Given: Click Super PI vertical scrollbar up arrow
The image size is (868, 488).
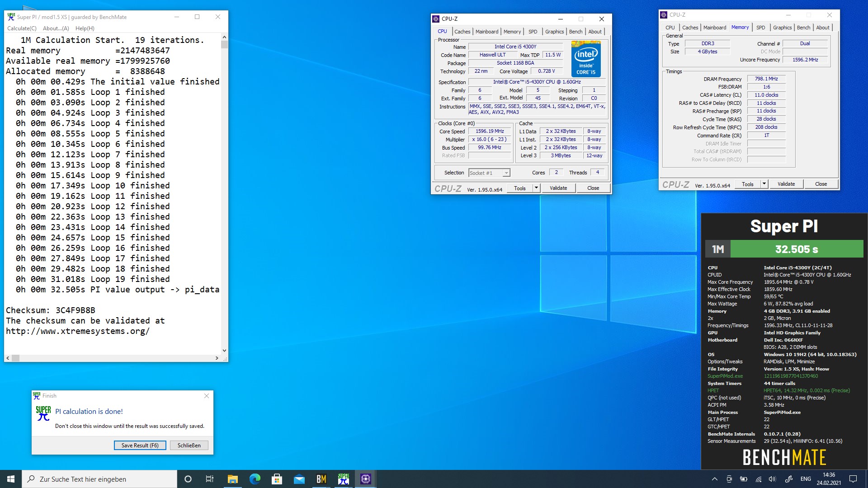Looking at the screenshot, I should (x=224, y=37).
